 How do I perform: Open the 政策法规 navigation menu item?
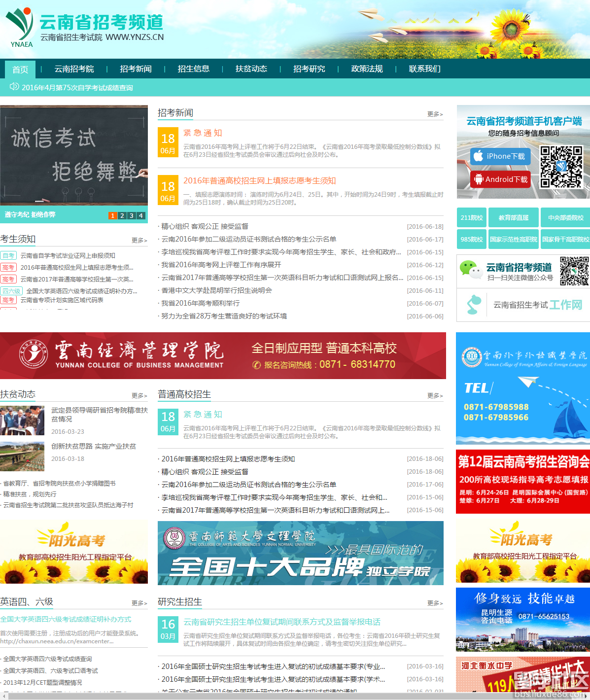coord(367,69)
